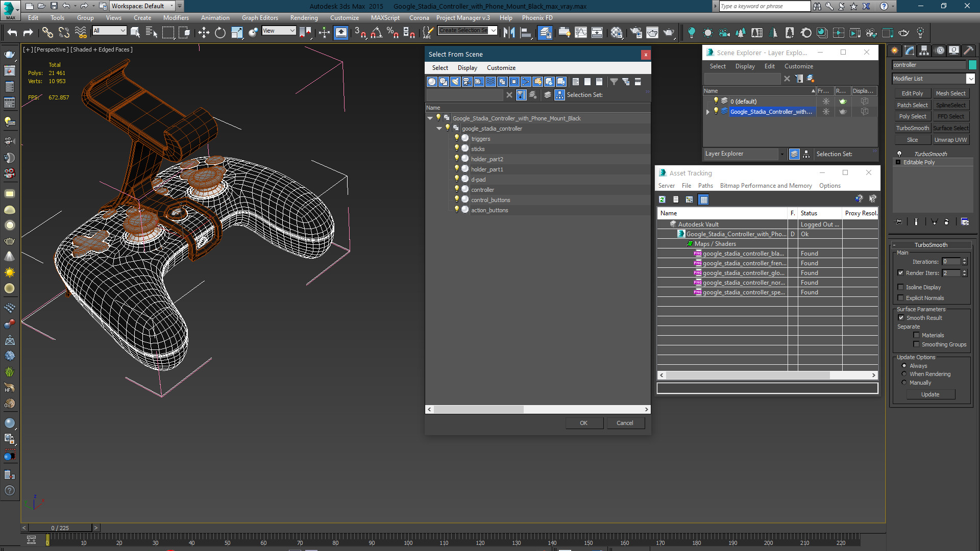The height and width of the screenshot is (551, 980).
Task: Open the Rendering menu
Action: [x=304, y=18]
